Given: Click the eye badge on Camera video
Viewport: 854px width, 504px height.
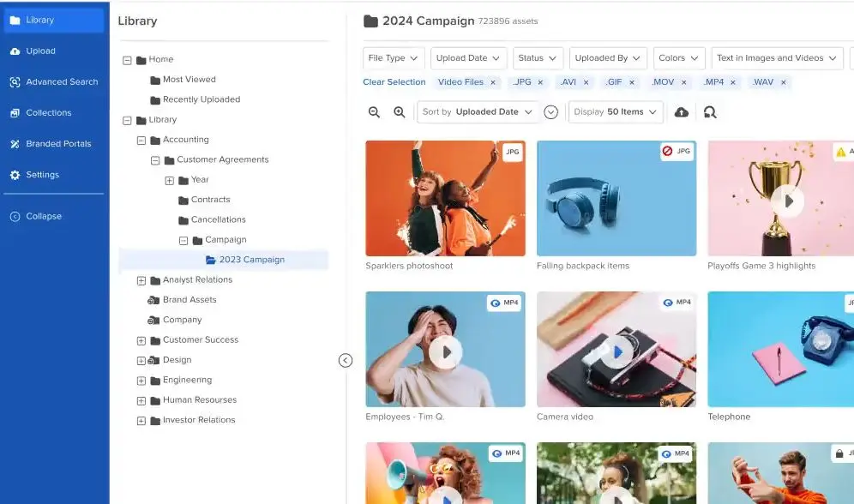Looking at the screenshot, I should (668, 303).
